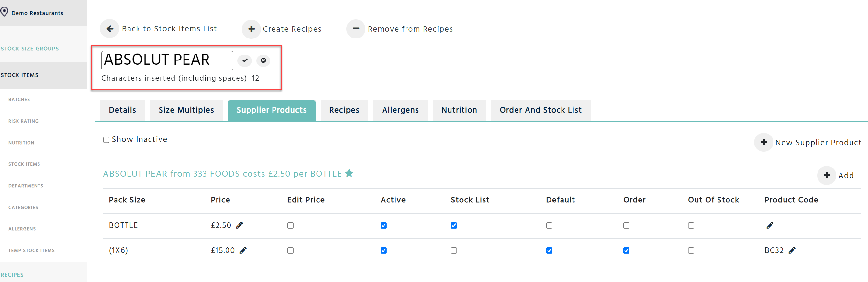
Task: Open STOCK ITEMS main sidebar section
Action: [x=19, y=75]
